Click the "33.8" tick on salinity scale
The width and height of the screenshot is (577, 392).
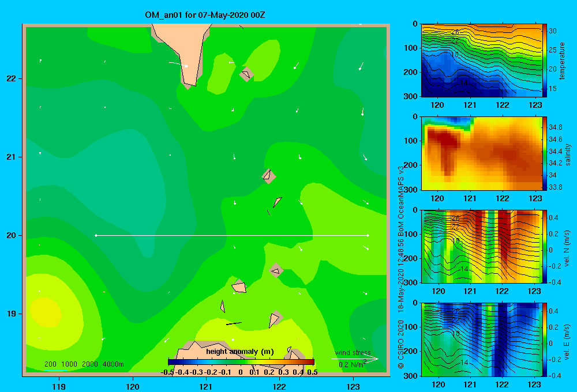(x=555, y=187)
